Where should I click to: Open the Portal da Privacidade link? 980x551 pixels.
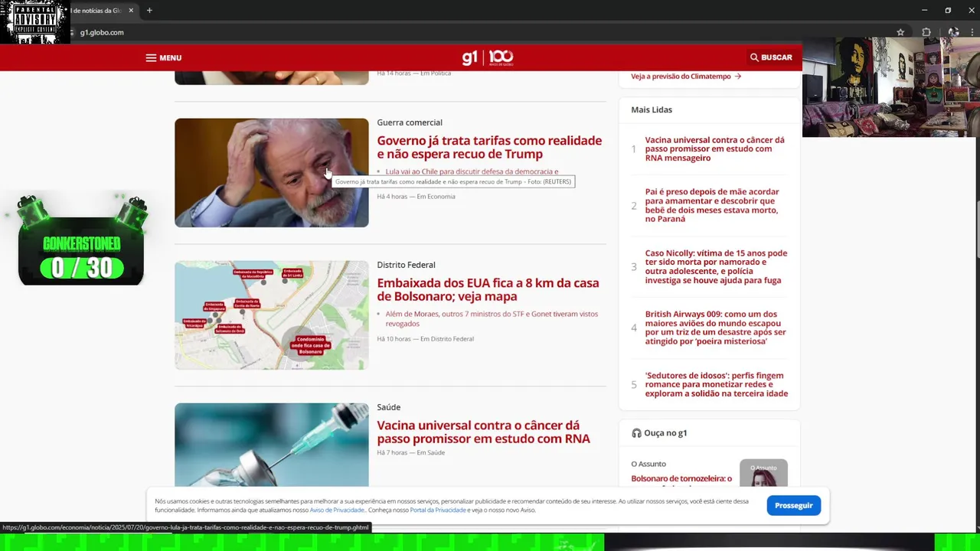(x=438, y=510)
